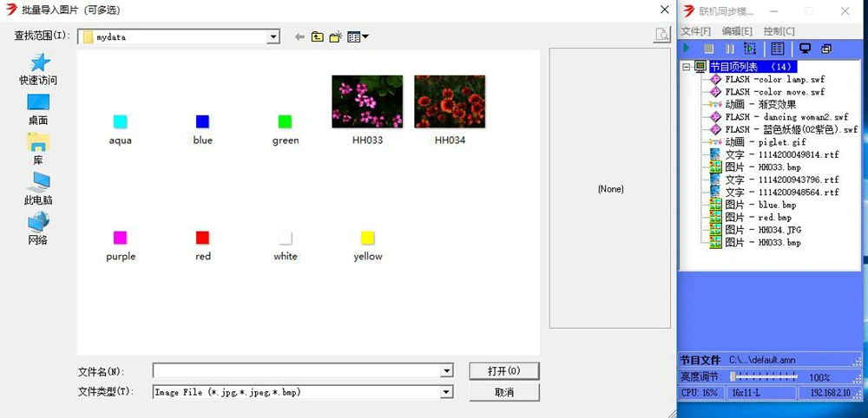Go up one folder level

tap(317, 37)
